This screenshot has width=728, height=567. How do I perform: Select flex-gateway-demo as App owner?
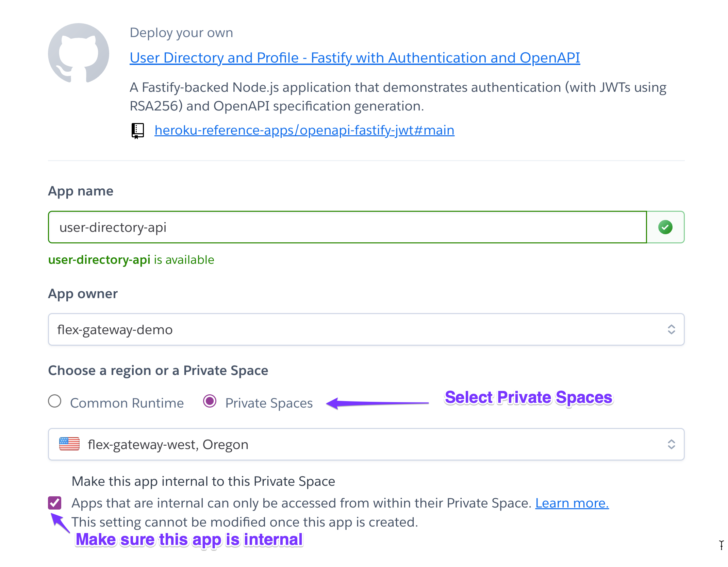click(365, 328)
